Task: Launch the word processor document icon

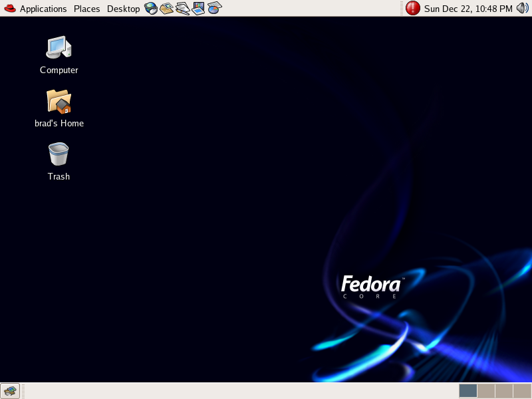Action: (x=182, y=8)
